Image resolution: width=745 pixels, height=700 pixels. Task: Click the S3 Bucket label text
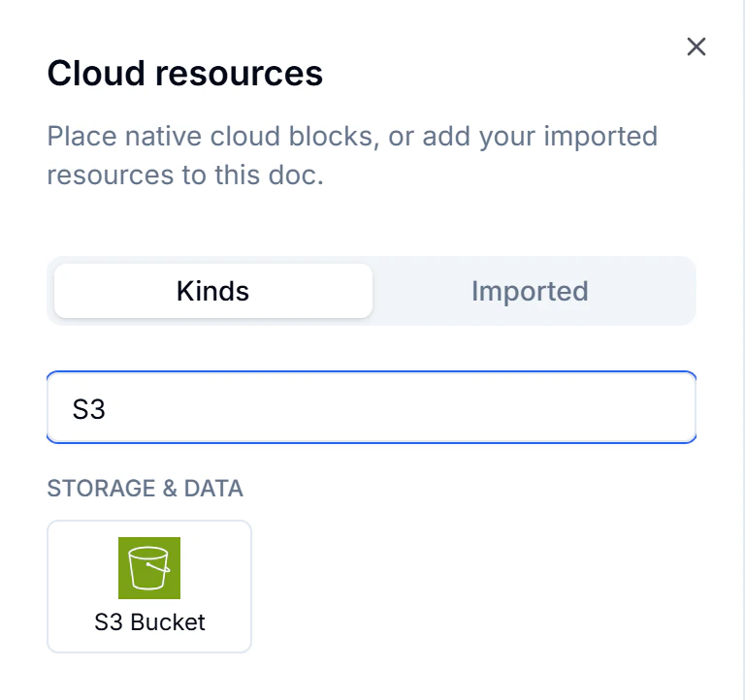(149, 622)
